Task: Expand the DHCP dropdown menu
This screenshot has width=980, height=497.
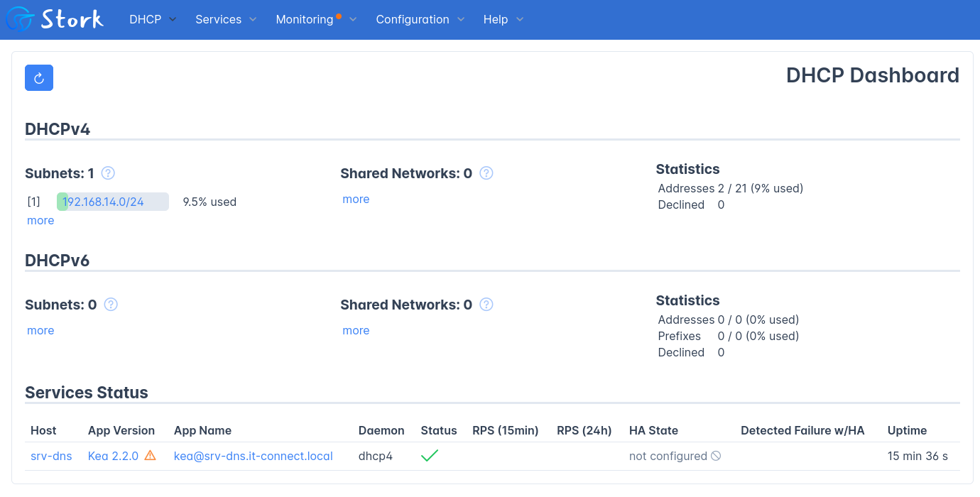Action: pos(151,20)
